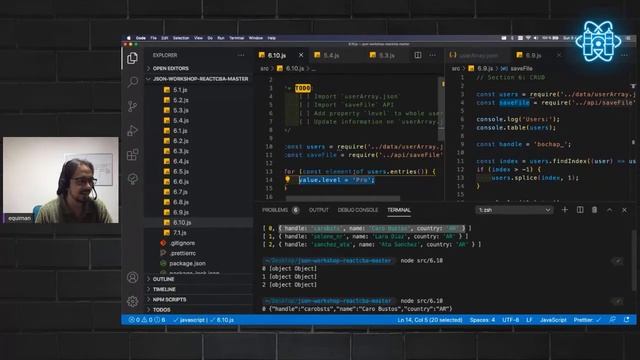Open file 6.1.js in explorer
The height and width of the screenshot is (360, 640).
180,131
